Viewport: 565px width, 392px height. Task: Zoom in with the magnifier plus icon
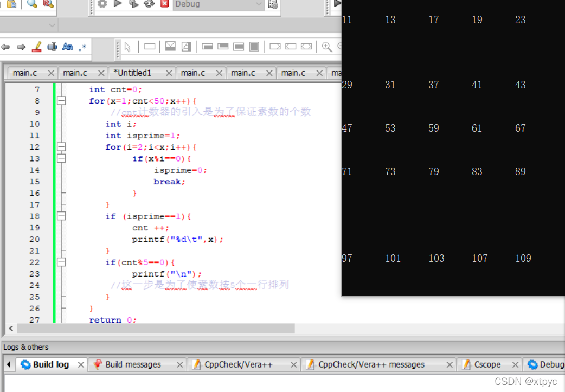327,47
